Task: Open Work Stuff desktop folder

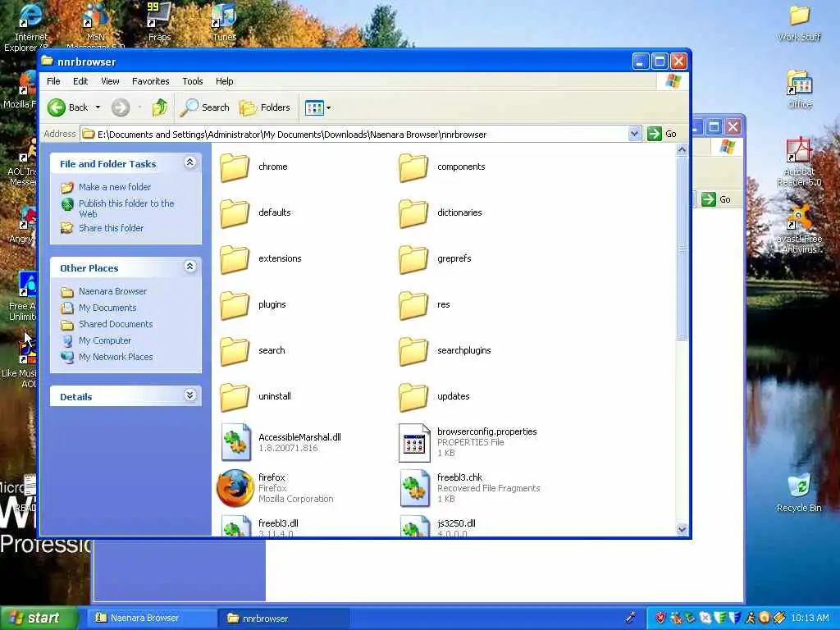Action: (x=799, y=23)
